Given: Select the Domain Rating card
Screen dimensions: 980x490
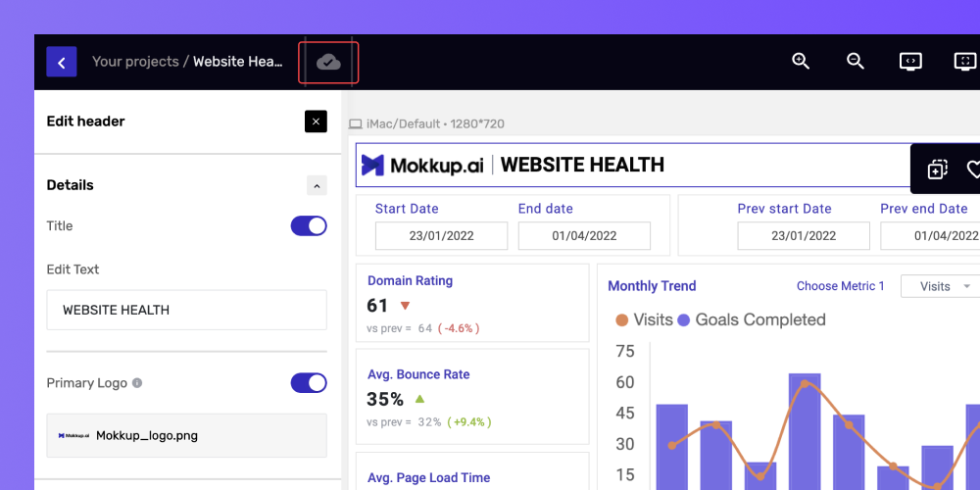Looking at the screenshot, I should point(472,303).
